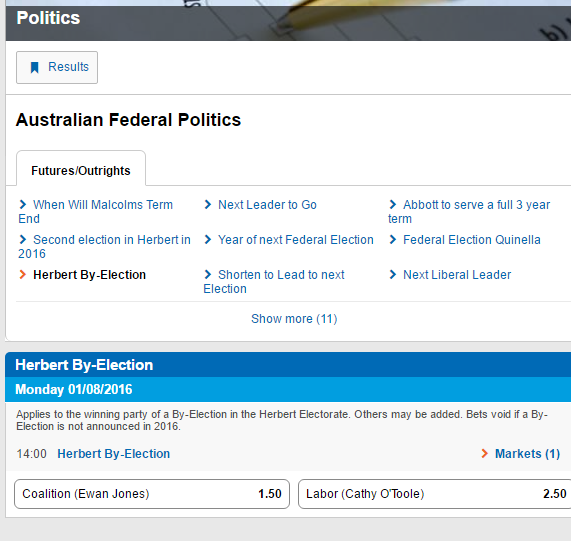The image size is (571, 541).
Task: Click the Politics banner heading
Action: click(x=48, y=18)
